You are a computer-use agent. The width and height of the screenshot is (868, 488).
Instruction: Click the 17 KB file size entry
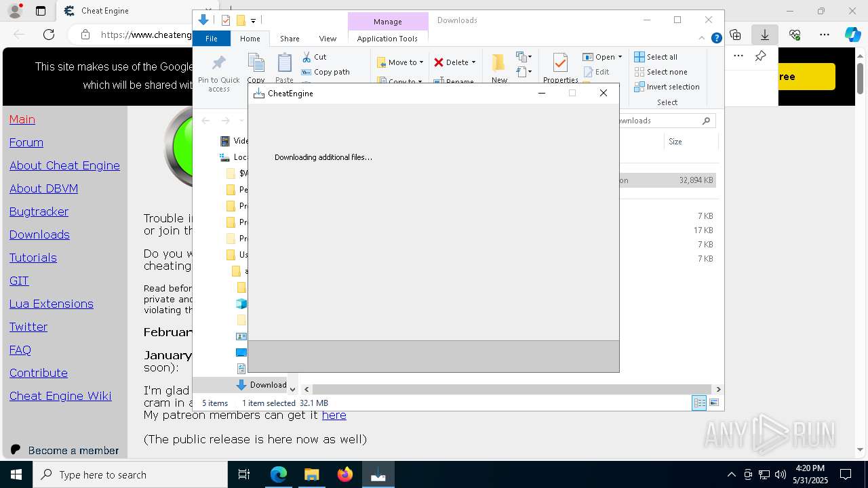click(x=703, y=230)
